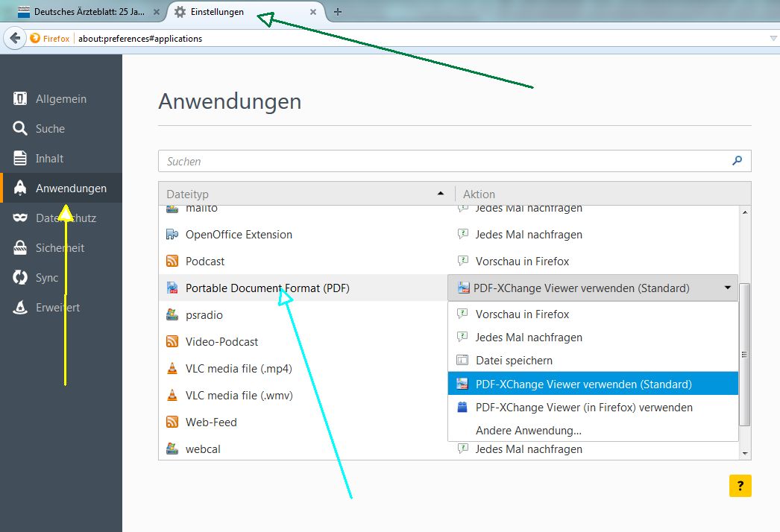Click the PDF file type icon
This screenshot has height=532, width=780.
point(172,288)
